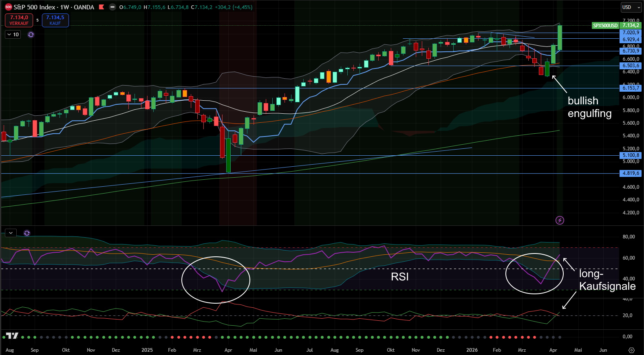This screenshot has width=644, height=355.
Task: Click purple refresh icon in the RSI pane
Action: coord(27,233)
